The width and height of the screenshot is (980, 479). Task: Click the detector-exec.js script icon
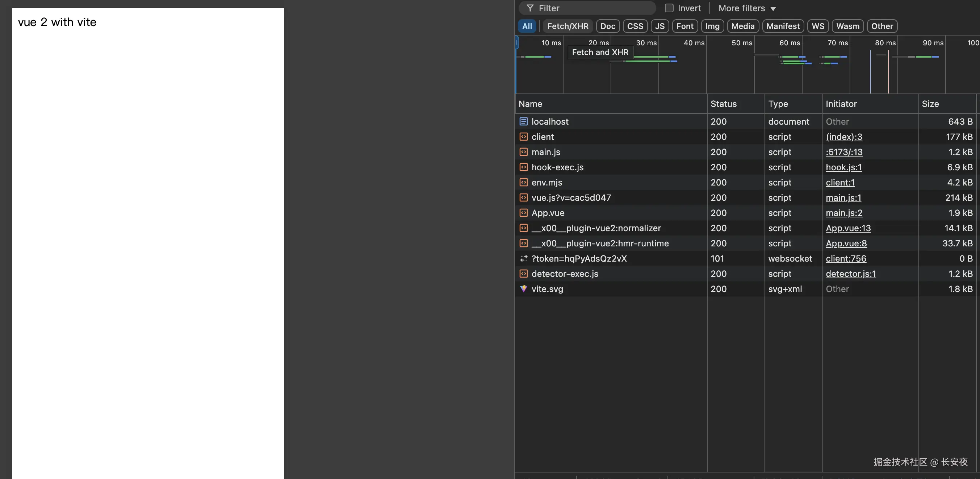(523, 274)
